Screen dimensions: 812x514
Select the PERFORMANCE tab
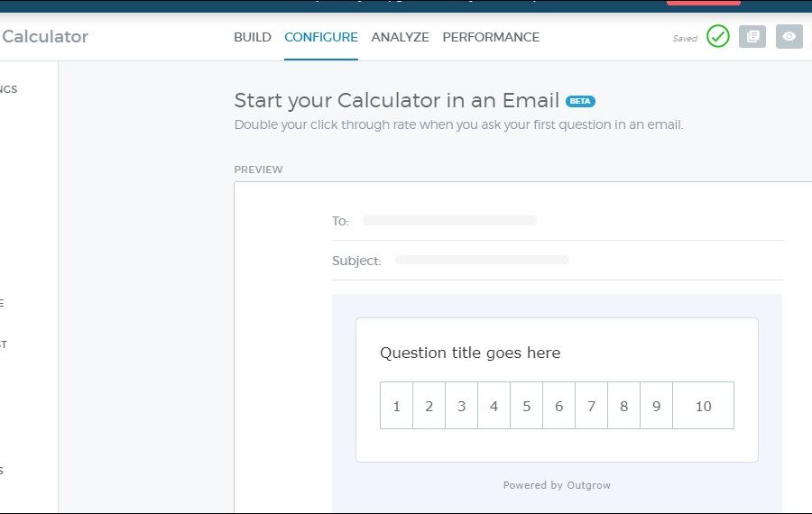click(x=491, y=38)
